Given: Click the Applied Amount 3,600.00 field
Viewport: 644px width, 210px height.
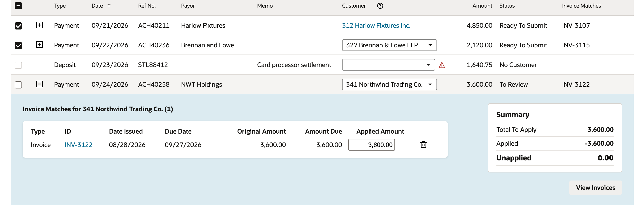Looking at the screenshot, I should click(371, 145).
